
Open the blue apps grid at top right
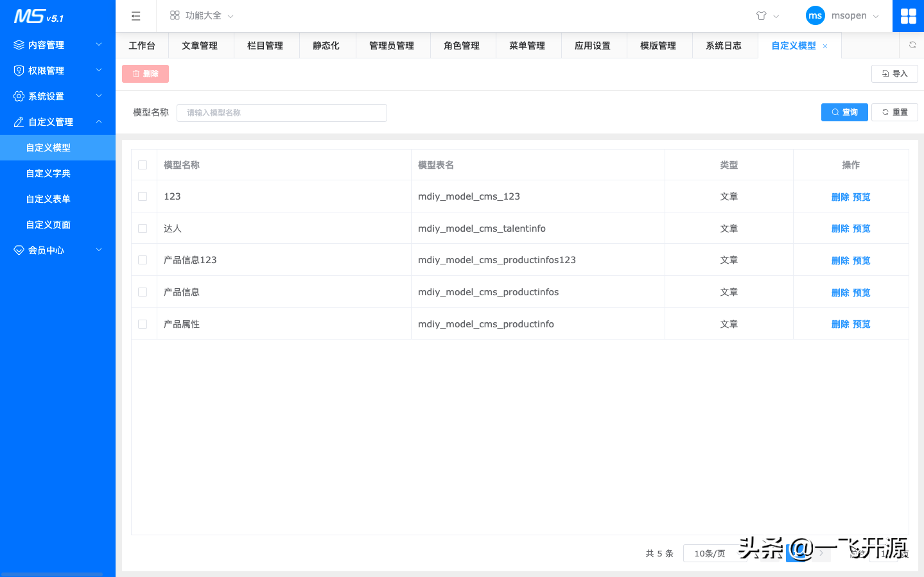click(x=908, y=15)
